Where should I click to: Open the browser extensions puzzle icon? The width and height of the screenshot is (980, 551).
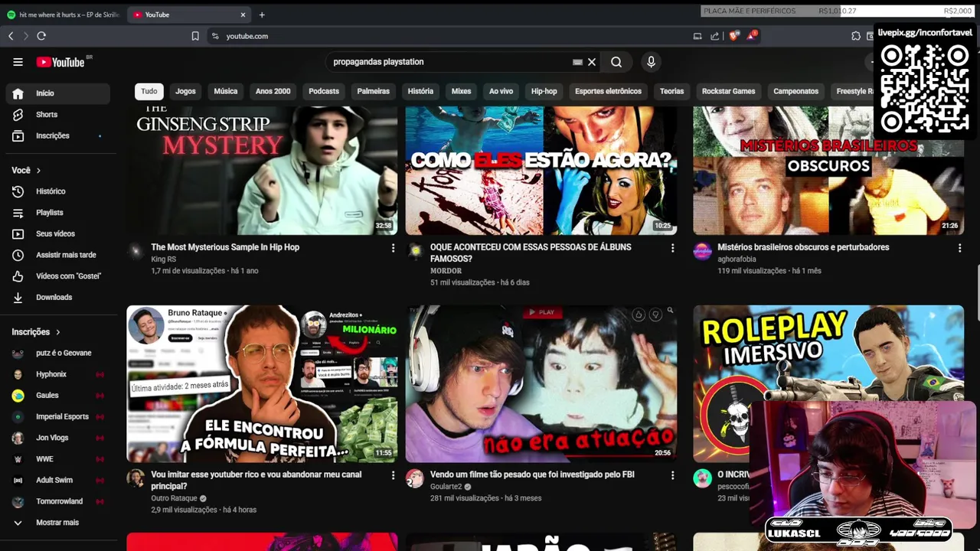pyautogui.click(x=856, y=36)
